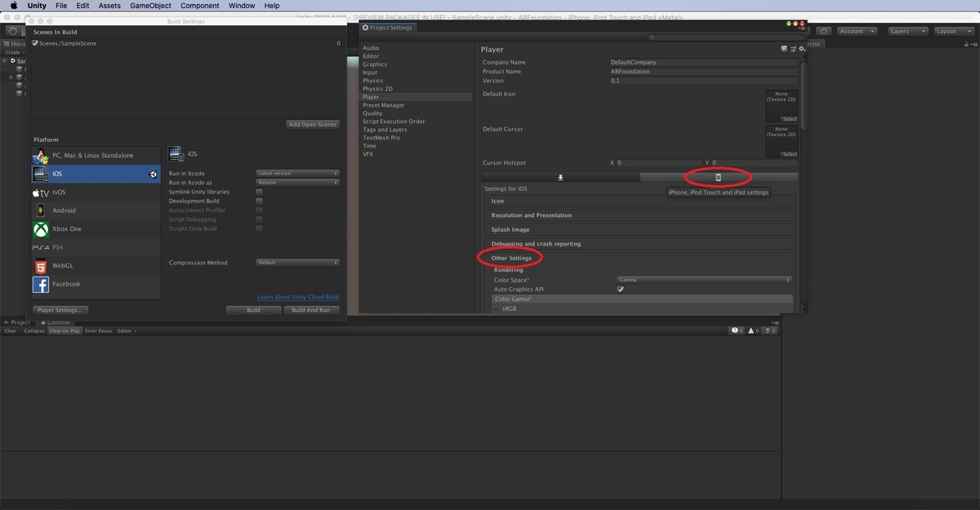Toggle console warning count icon
Screen dimensions: 980x510
pos(753,330)
